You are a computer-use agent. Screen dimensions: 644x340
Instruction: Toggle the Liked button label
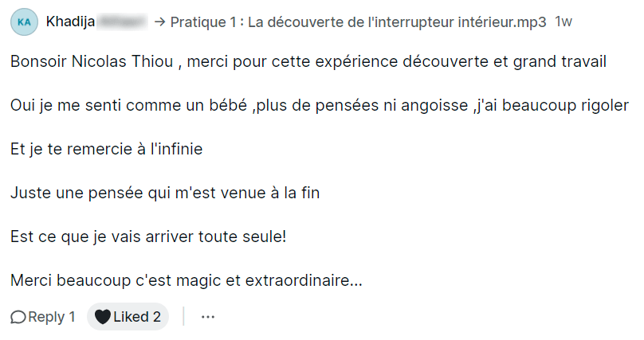pyautogui.click(x=131, y=317)
